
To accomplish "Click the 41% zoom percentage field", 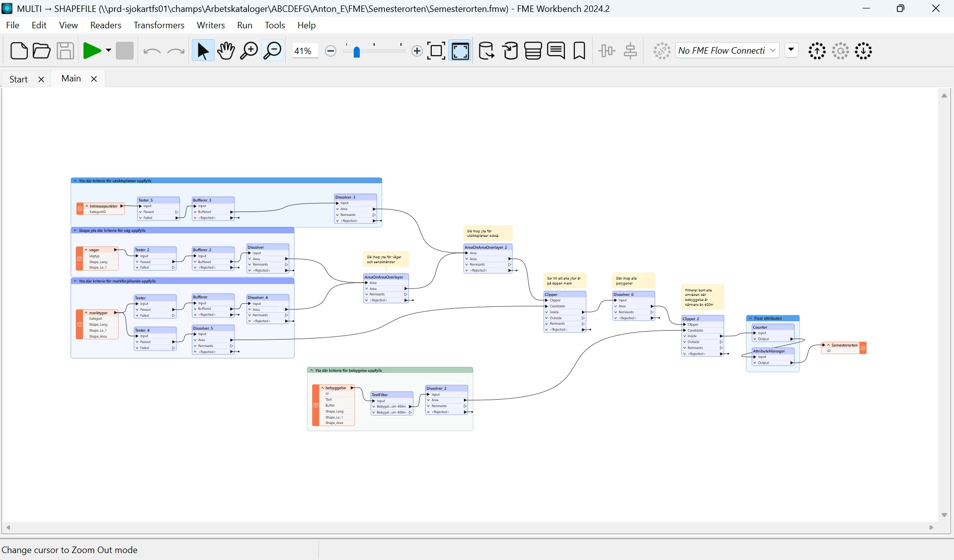I will (x=304, y=51).
